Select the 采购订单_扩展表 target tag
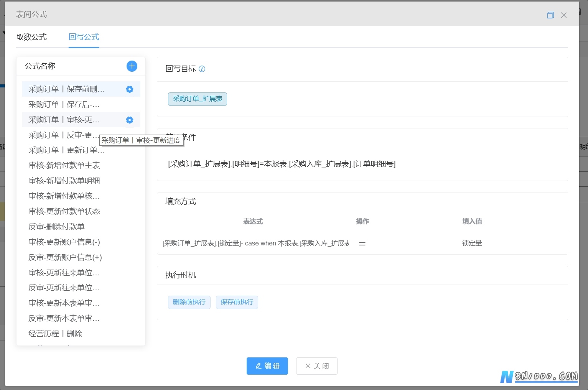The width and height of the screenshot is (588, 390). (x=198, y=99)
